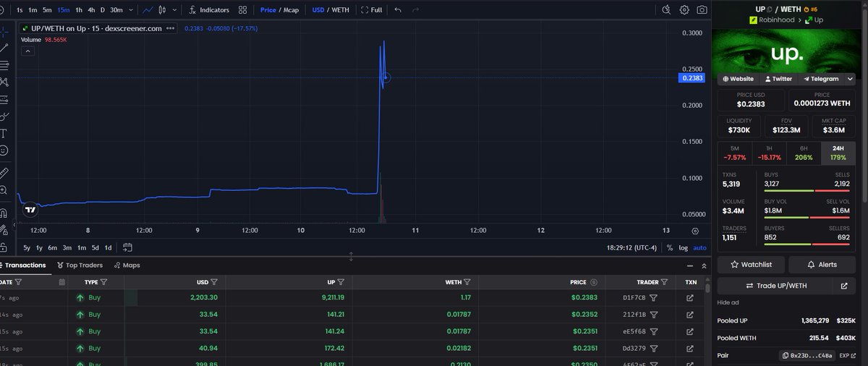Copy pair address 0x23D...C4Ba
Image resolution: width=868 pixels, height=366 pixels.
pos(807,355)
